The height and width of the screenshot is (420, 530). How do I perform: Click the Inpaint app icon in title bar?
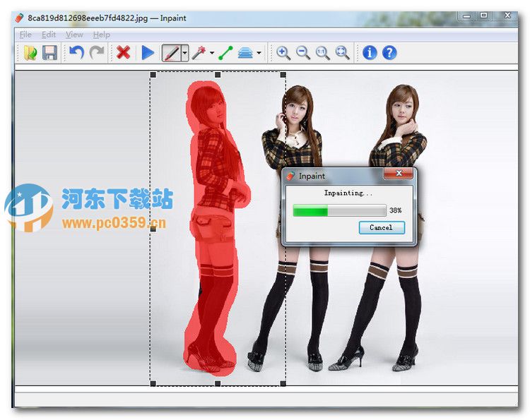click(x=20, y=18)
